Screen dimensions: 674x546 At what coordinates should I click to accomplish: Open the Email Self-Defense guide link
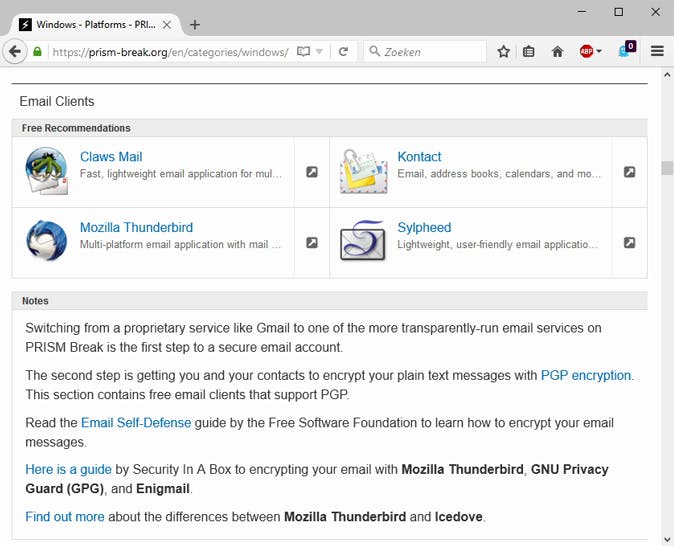pos(136,423)
